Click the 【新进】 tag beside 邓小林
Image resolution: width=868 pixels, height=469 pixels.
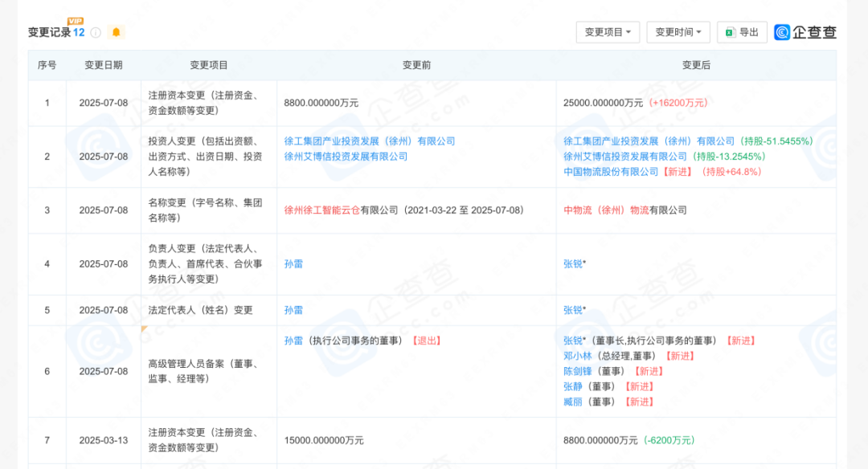click(x=679, y=357)
